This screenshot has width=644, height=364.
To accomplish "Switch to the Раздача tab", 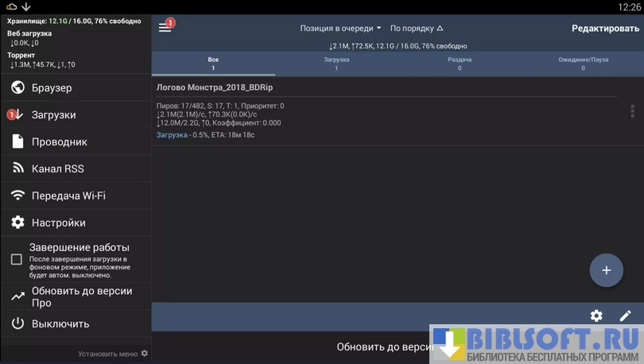I will coord(459,64).
